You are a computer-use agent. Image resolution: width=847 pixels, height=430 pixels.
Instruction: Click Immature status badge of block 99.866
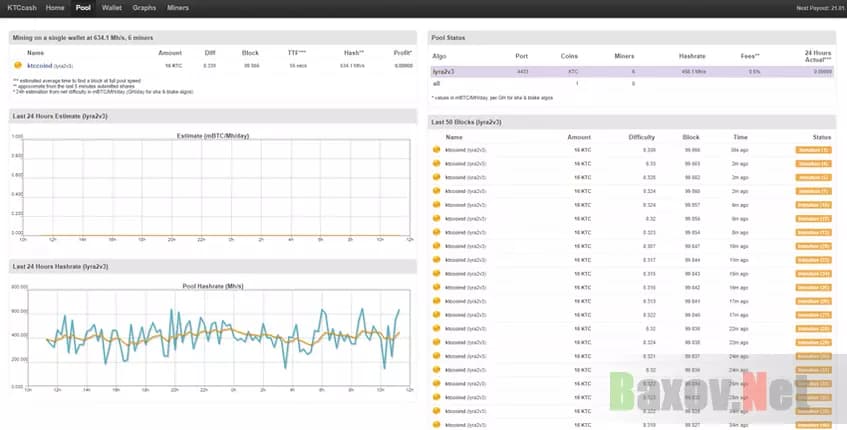pyautogui.click(x=813, y=149)
